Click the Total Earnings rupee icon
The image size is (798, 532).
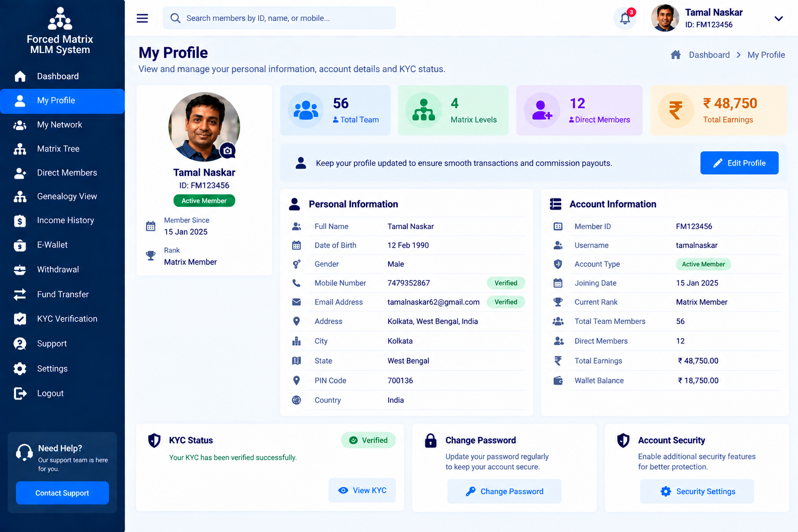pos(676,110)
